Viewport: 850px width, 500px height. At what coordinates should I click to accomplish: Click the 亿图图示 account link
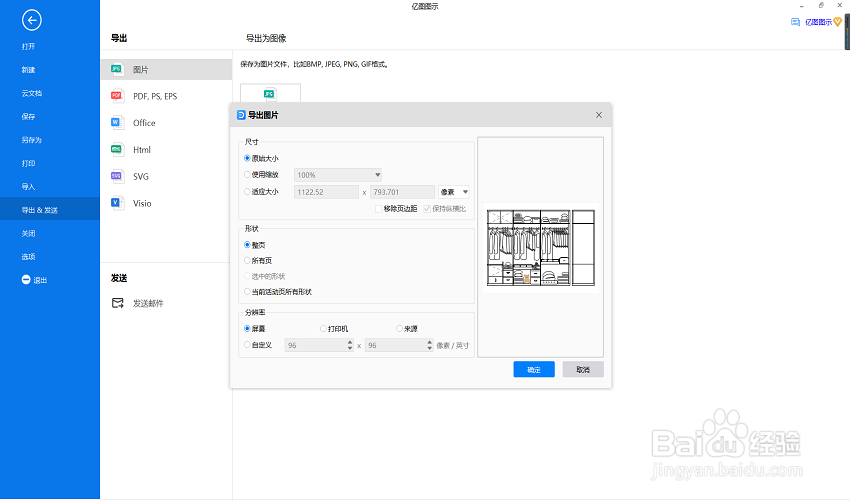[818, 22]
